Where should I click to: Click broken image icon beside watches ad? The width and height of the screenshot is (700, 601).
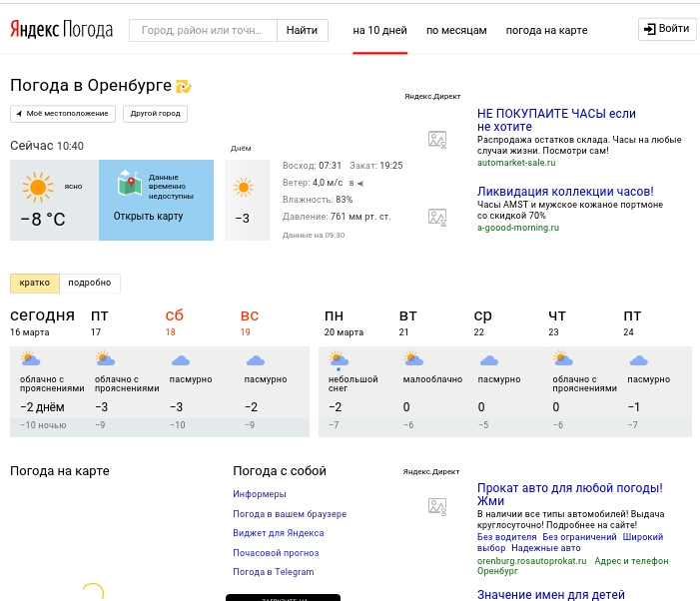[x=437, y=140]
